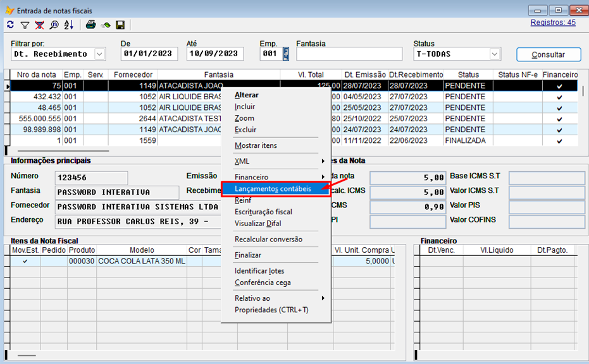
Task: Toggle Financeiro checkmark for nota 432.432
Action: [559, 97]
